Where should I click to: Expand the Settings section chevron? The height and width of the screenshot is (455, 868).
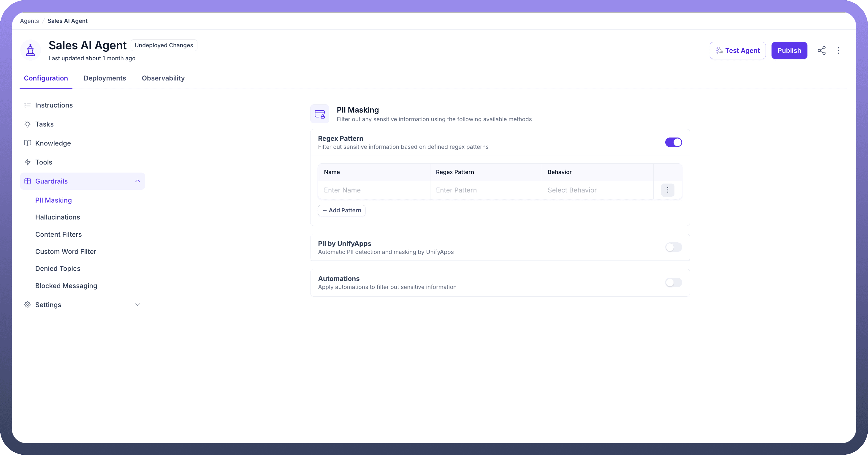[137, 305]
